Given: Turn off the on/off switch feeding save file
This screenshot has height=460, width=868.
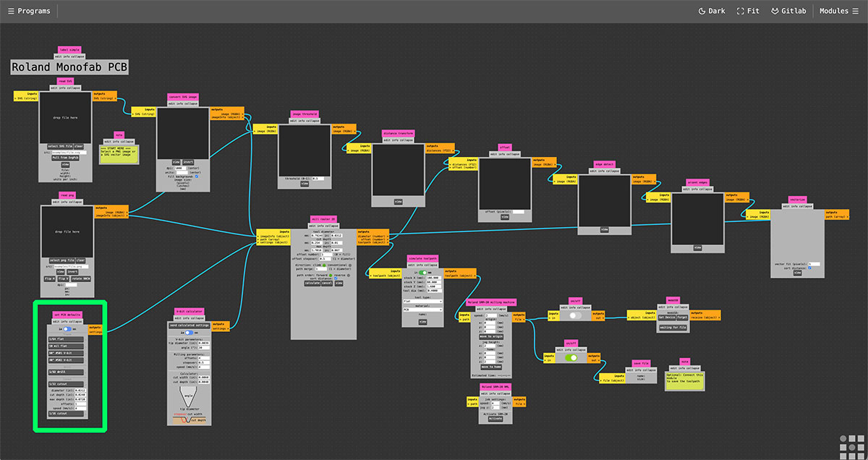Looking at the screenshot, I should coord(571,357).
